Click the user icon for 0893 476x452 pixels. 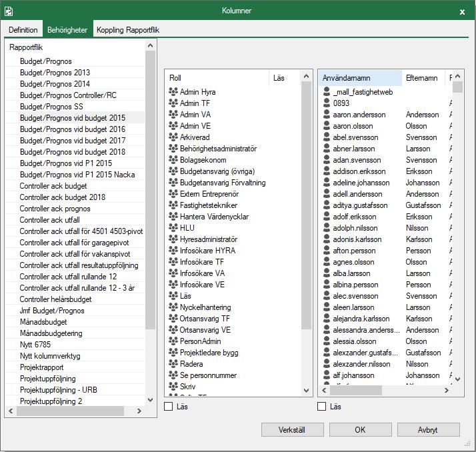pos(327,103)
